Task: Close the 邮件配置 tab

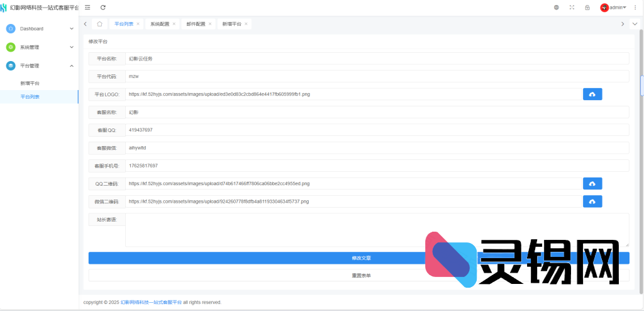Action: (x=210, y=24)
